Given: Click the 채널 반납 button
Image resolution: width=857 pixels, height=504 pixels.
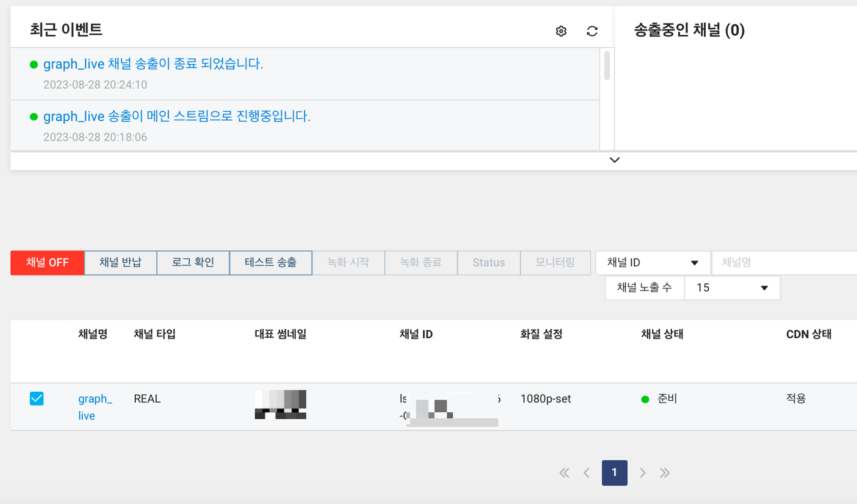Looking at the screenshot, I should pos(120,262).
